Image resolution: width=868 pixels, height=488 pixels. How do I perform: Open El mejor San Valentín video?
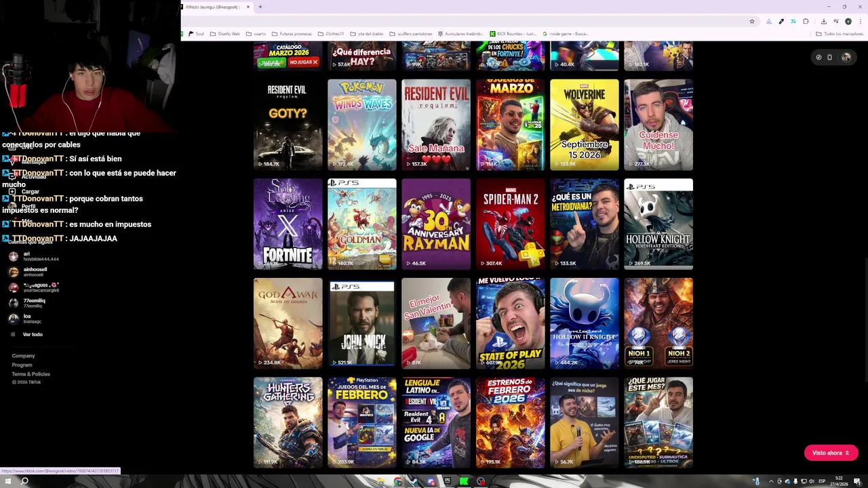[x=436, y=323]
